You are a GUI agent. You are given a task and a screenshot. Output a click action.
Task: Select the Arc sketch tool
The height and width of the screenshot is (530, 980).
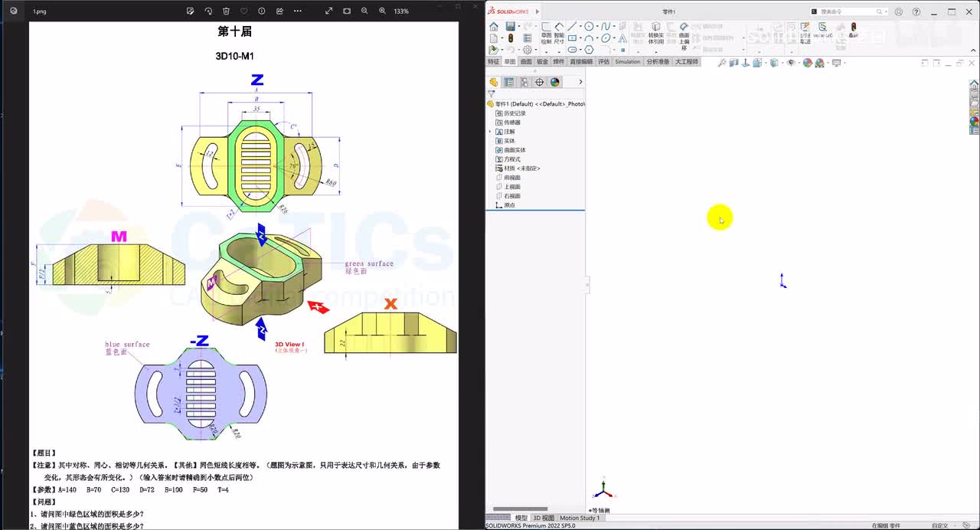(x=589, y=38)
